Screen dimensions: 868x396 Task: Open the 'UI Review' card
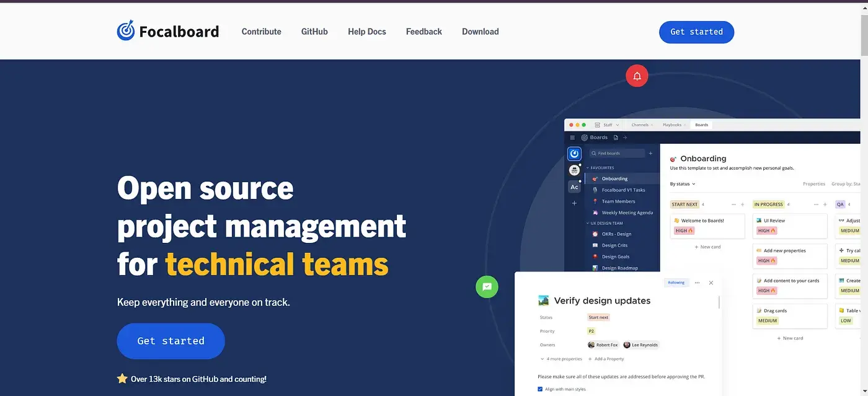(790, 226)
